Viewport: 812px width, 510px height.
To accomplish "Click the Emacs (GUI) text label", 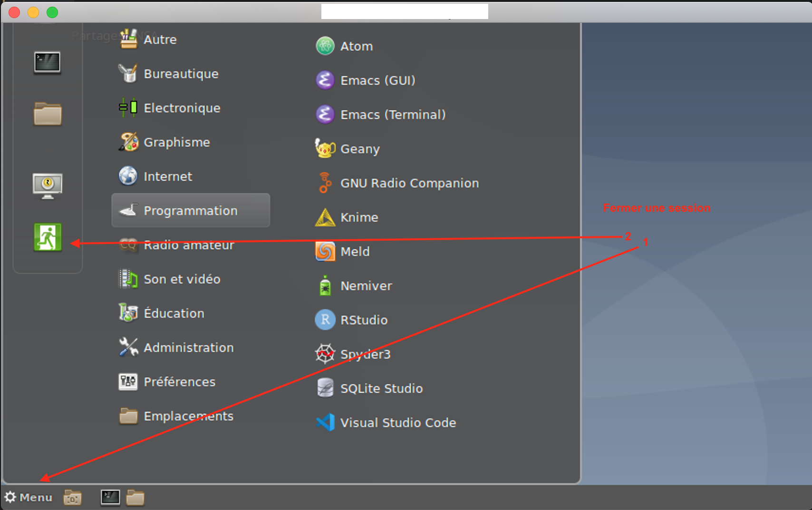I will [378, 81].
